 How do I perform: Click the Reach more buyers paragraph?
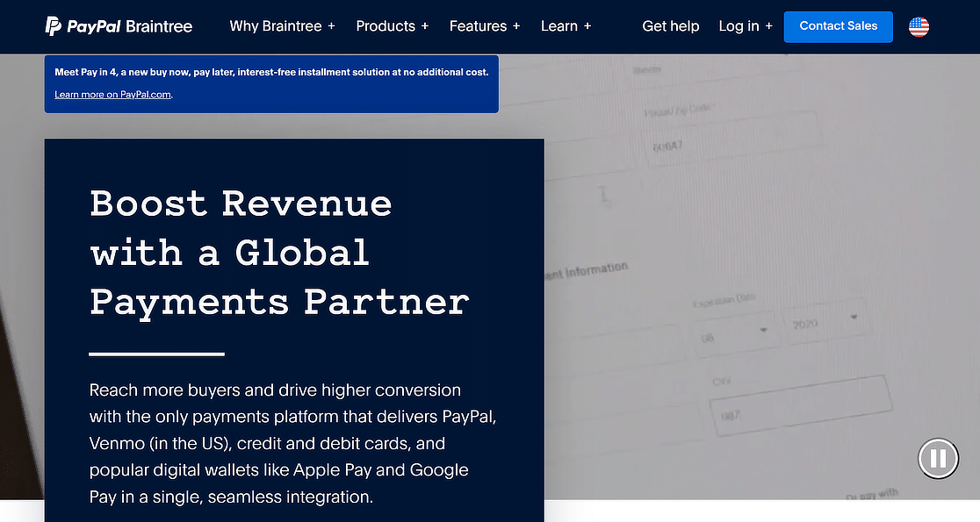(x=292, y=443)
